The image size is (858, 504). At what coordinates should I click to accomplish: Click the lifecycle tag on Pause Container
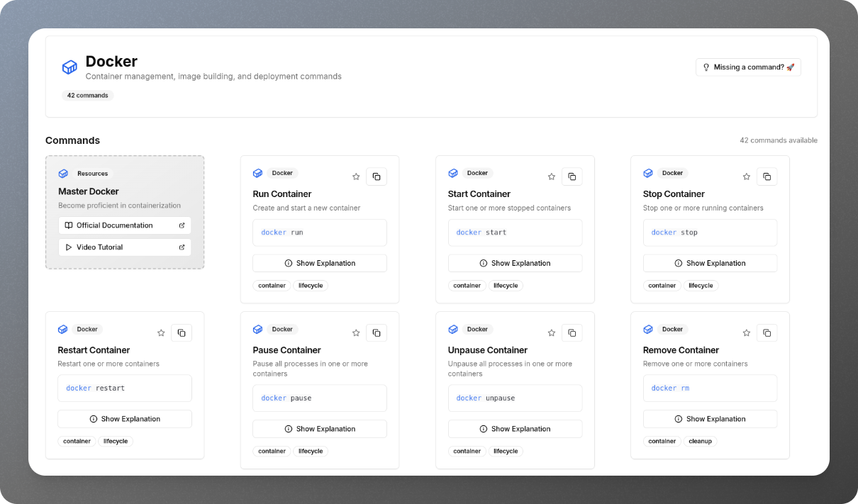point(311,451)
